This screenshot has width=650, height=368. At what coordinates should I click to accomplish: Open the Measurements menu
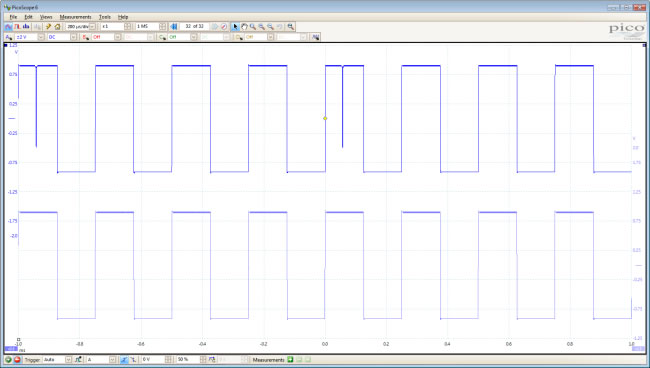(x=75, y=17)
